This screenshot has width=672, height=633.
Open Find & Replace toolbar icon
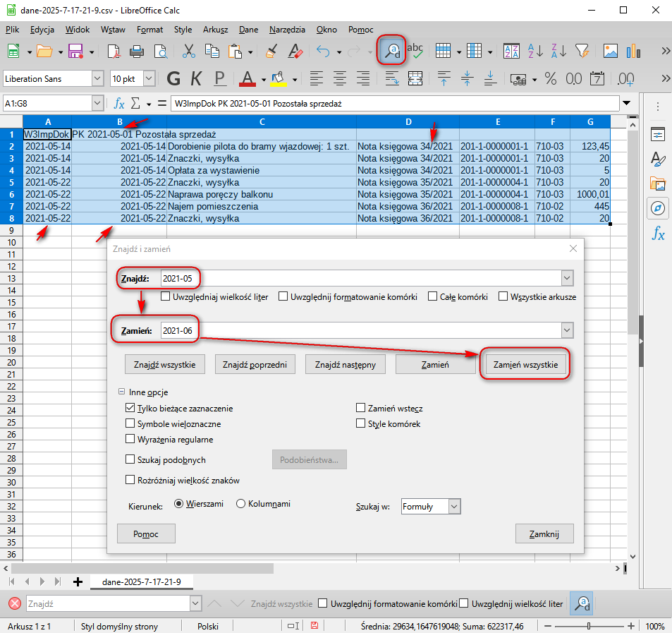392,51
